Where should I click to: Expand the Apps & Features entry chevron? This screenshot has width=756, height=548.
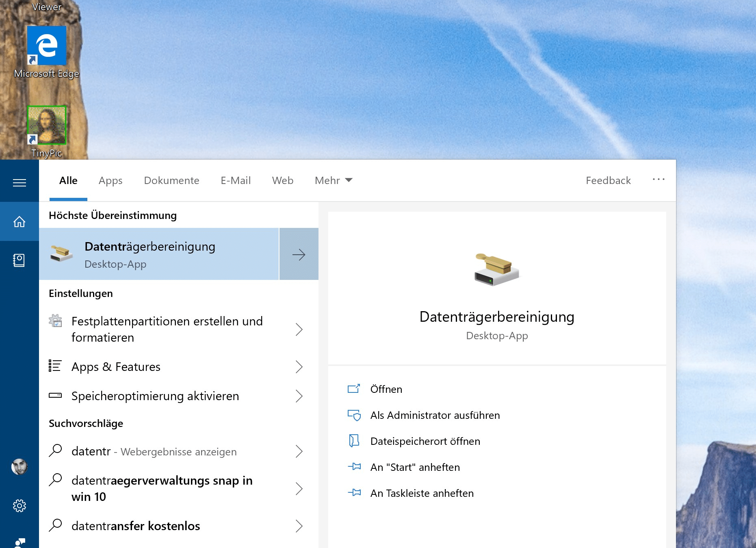299,367
